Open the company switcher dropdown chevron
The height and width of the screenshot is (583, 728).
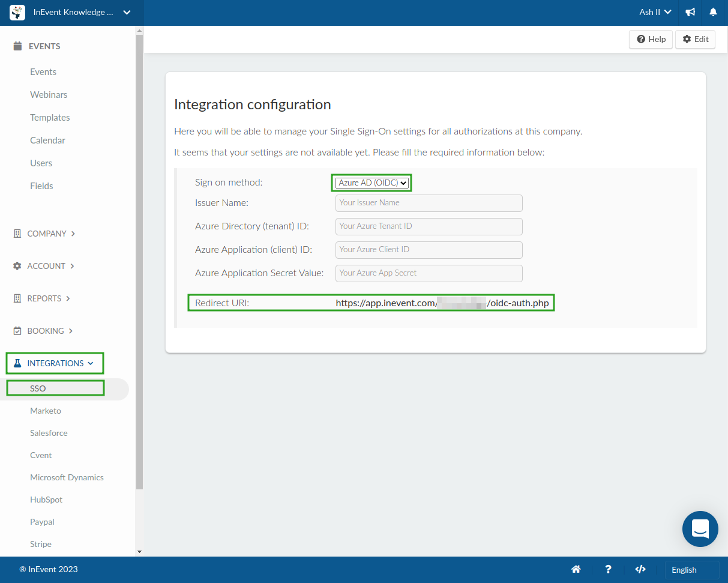pyautogui.click(x=127, y=12)
